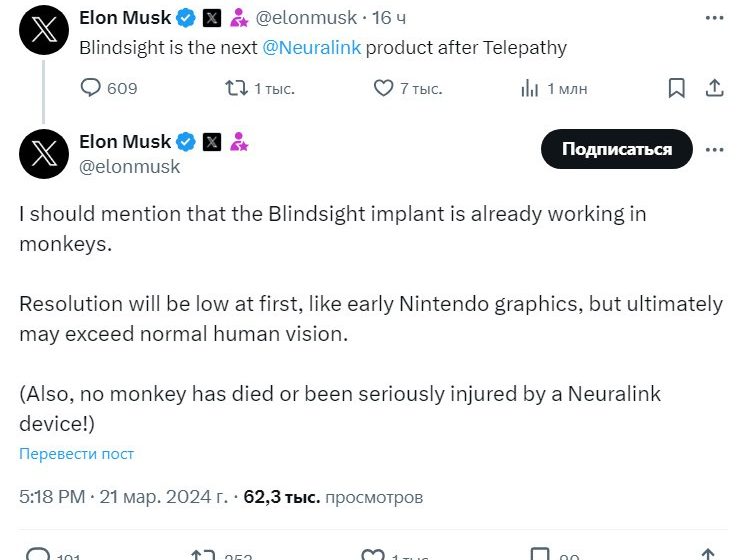The height and width of the screenshot is (560, 747).
Task: Click the reply icon with 609 replies
Action: pos(91,89)
